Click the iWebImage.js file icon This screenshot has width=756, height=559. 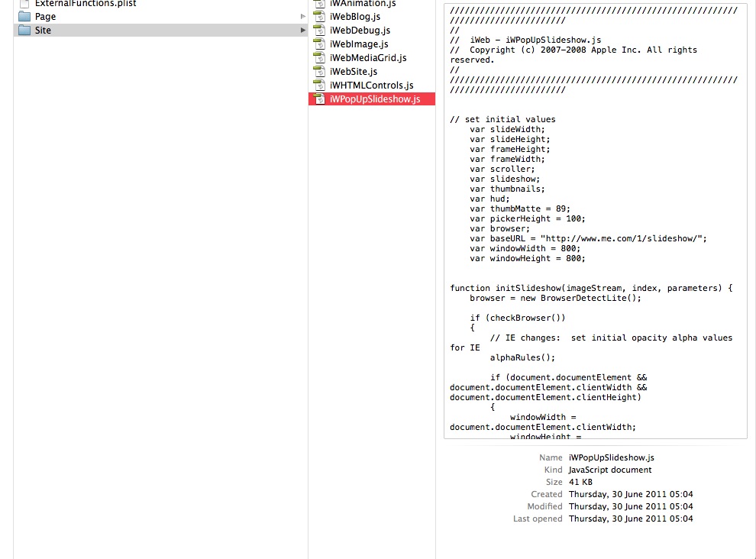319,44
